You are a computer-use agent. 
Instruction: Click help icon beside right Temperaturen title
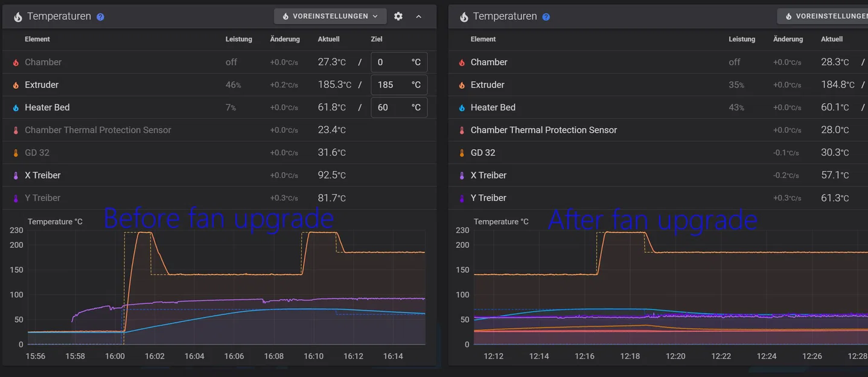[x=546, y=17]
